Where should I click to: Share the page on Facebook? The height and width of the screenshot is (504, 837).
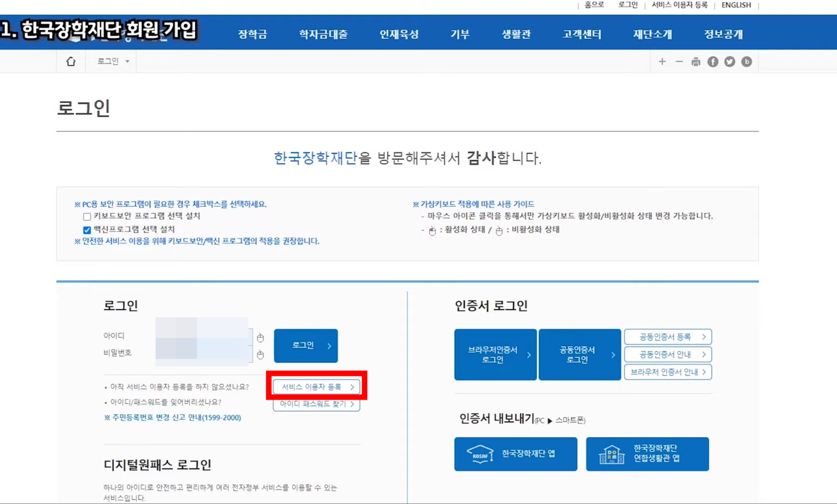[x=713, y=62]
